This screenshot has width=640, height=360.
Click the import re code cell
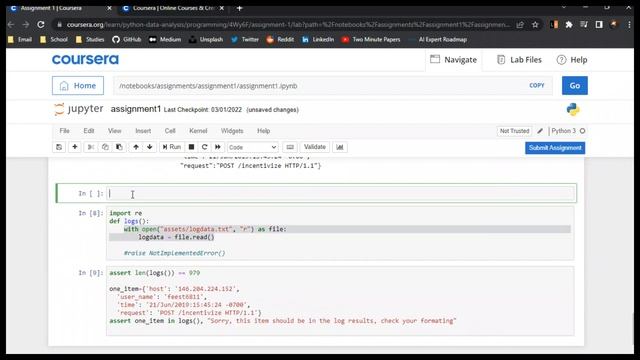(x=340, y=233)
